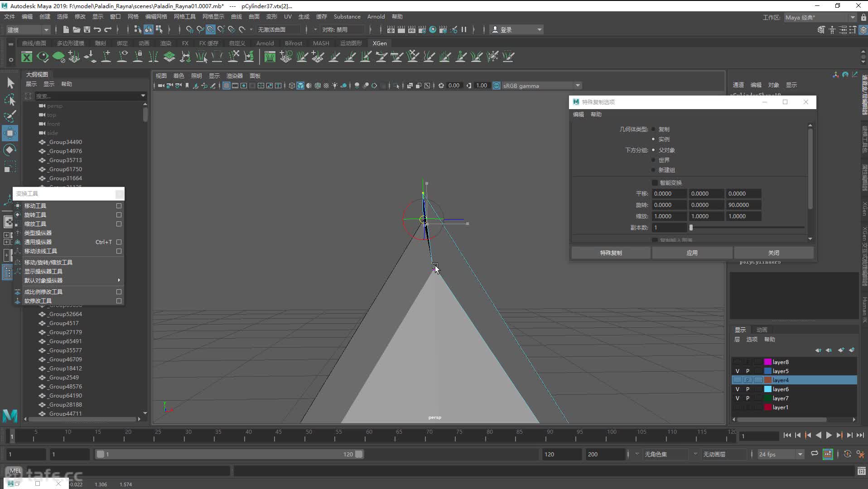
Task: Click the auto keyframe toggle icon
Action: pos(847,454)
